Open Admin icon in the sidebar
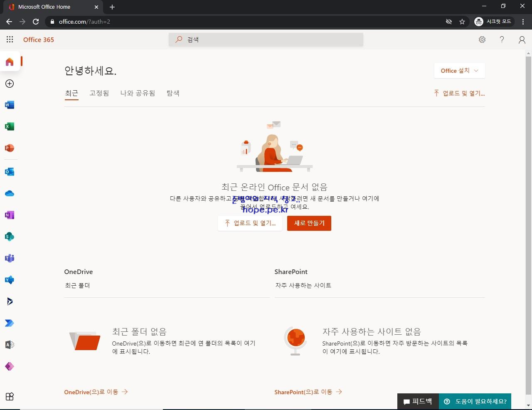This screenshot has height=410, width=532. [x=10, y=345]
